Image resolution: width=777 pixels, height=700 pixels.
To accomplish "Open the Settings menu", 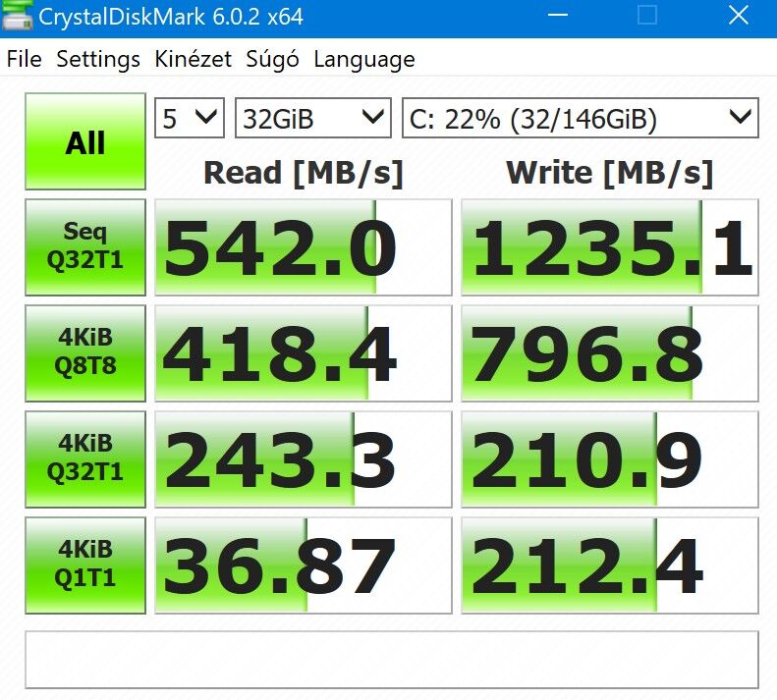I will 98,60.
